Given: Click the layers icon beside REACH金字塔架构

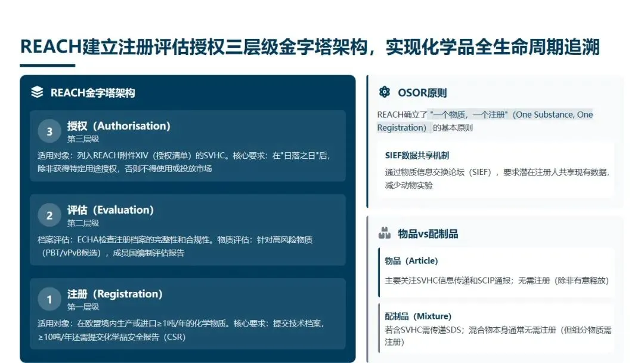Looking at the screenshot, I should (37, 92).
